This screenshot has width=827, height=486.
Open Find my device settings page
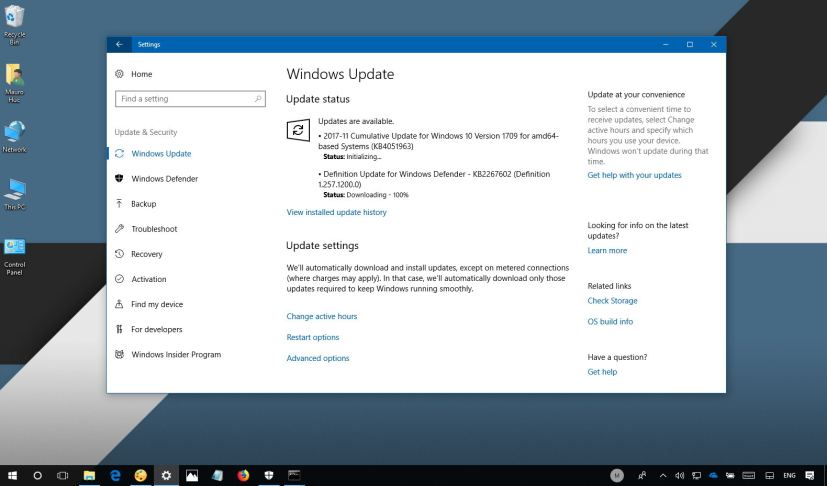(157, 304)
